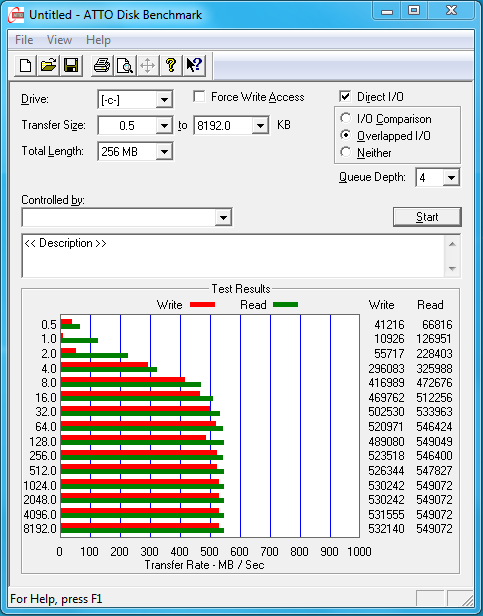Click the New file toolbar icon
The width and height of the screenshot is (483, 616).
26,65
